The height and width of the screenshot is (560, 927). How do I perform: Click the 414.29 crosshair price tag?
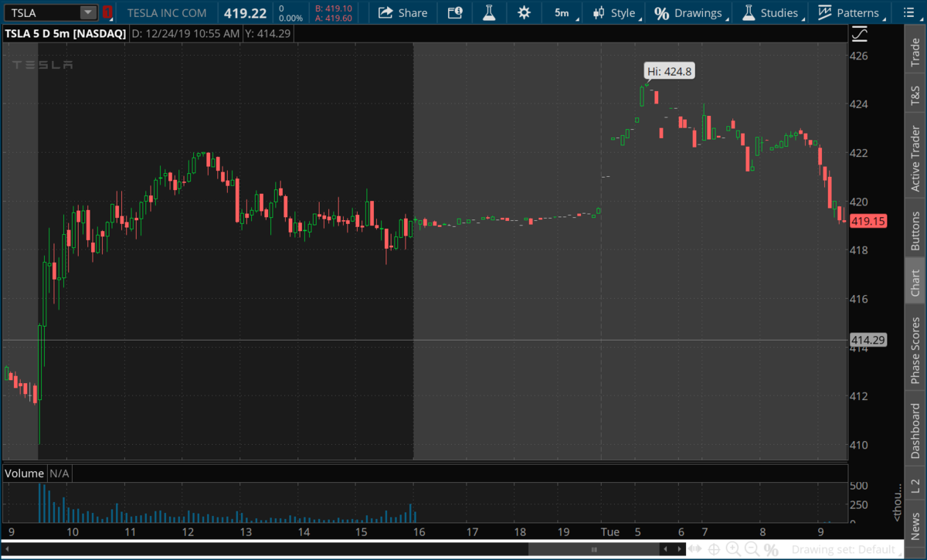(868, 340)
